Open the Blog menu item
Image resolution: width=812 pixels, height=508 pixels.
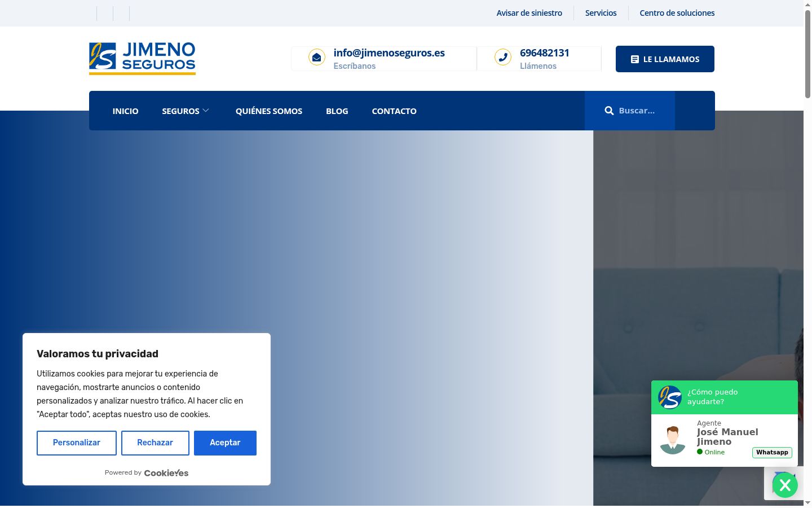(337, 111)
